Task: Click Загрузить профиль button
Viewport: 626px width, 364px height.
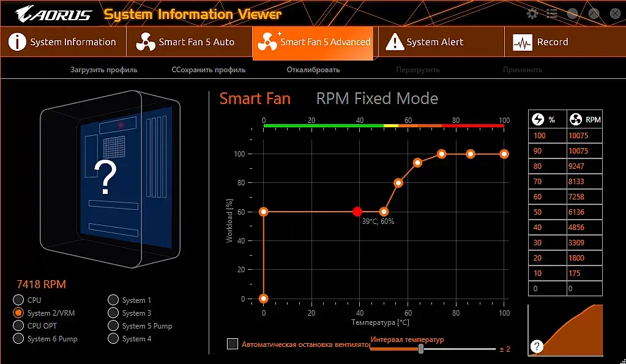Action: pyautogui.click(x=104, y=70)
